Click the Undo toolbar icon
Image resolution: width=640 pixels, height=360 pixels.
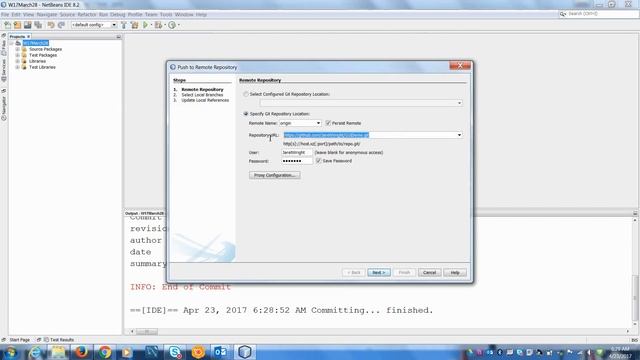[51, 25]
